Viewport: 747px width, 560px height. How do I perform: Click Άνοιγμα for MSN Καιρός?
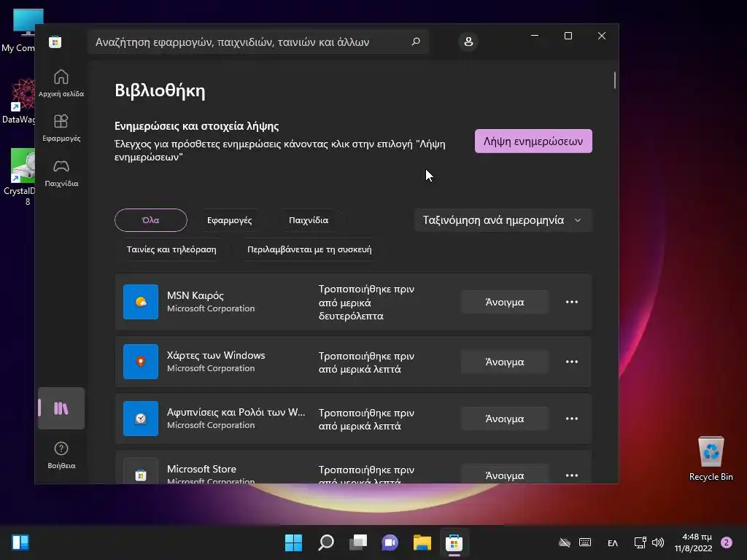pos(505,302)
